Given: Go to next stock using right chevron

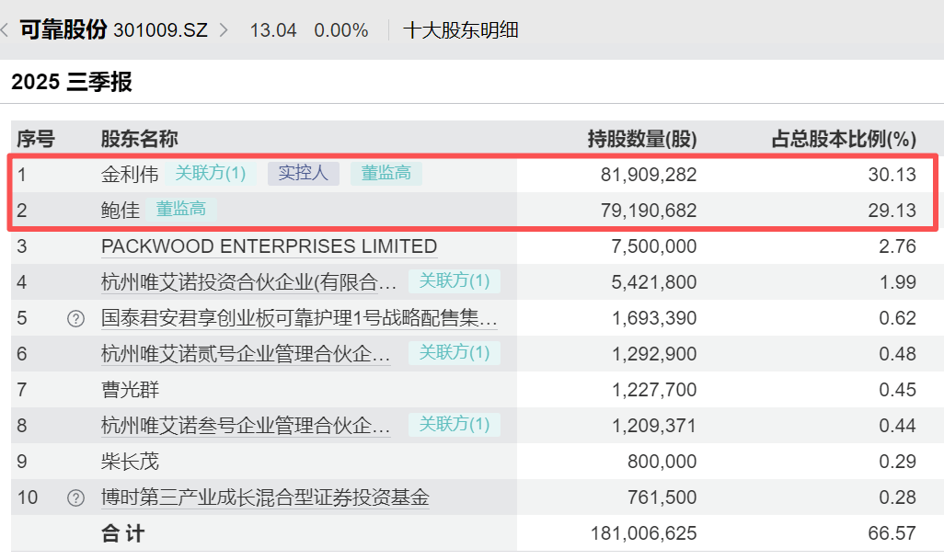Looking at the screenshot, I should pos(224,29).
